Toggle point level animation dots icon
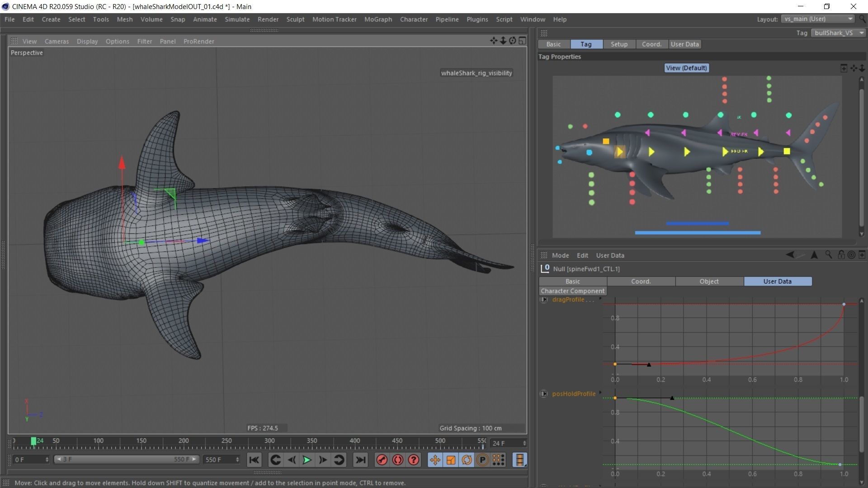Image resolution: width=868 pixels, height=488 pixels. [x=498, y=460]
